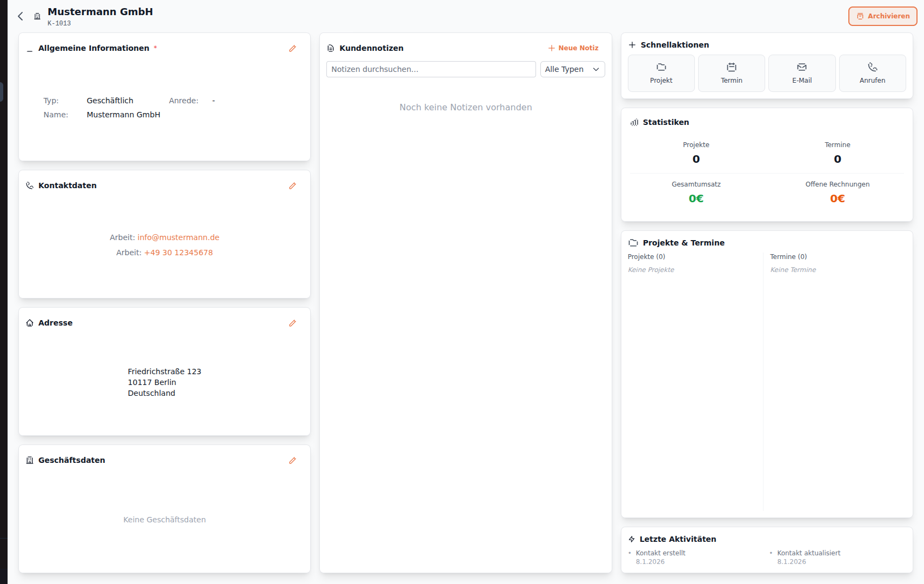Edit Geschäftsdaten via the pencil icon
Viewport: 924px width, 584px height.
point(292,461)
